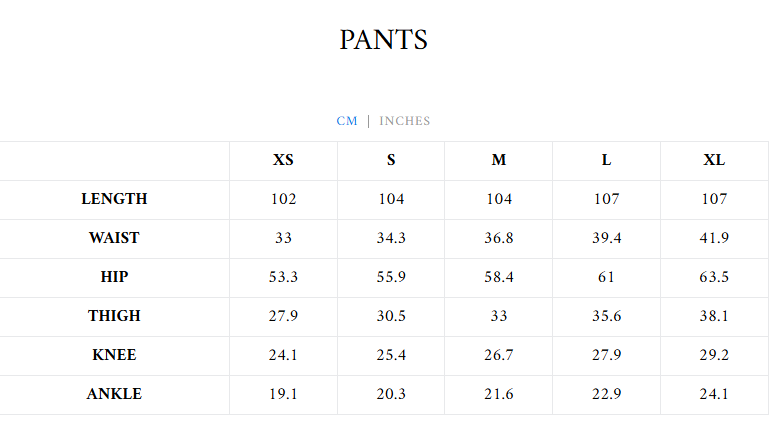Click the LENGTH row label
This screenshot has width=776, height=431.
click(114, 199)
